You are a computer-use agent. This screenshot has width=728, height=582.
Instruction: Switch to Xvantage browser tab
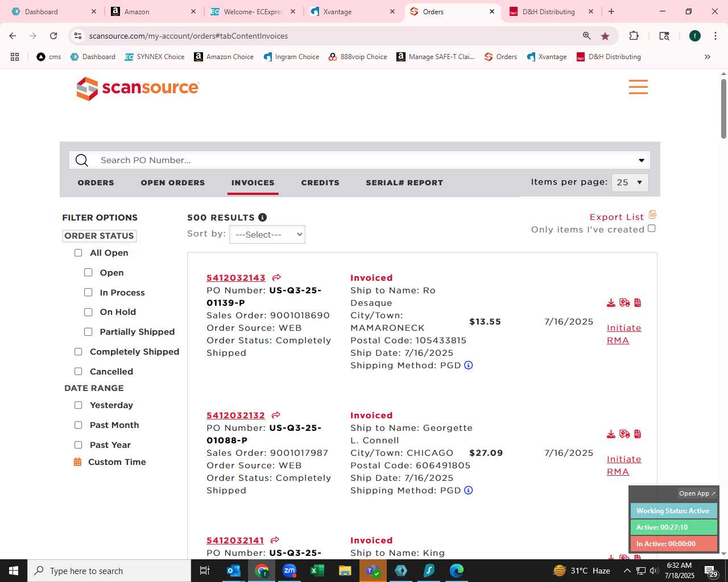(353, 11)
